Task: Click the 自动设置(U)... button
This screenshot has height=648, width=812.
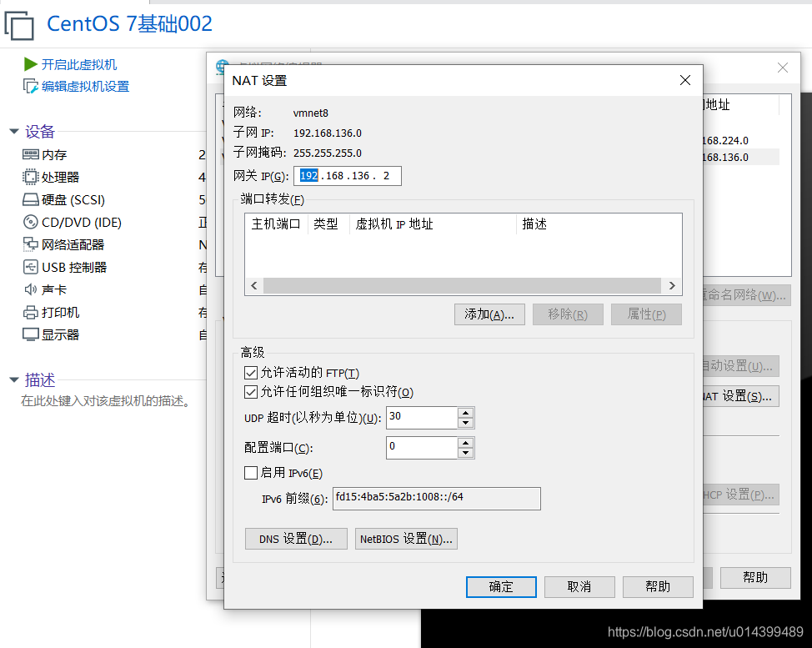Action: pyautogui.click(x=740, y=366)
